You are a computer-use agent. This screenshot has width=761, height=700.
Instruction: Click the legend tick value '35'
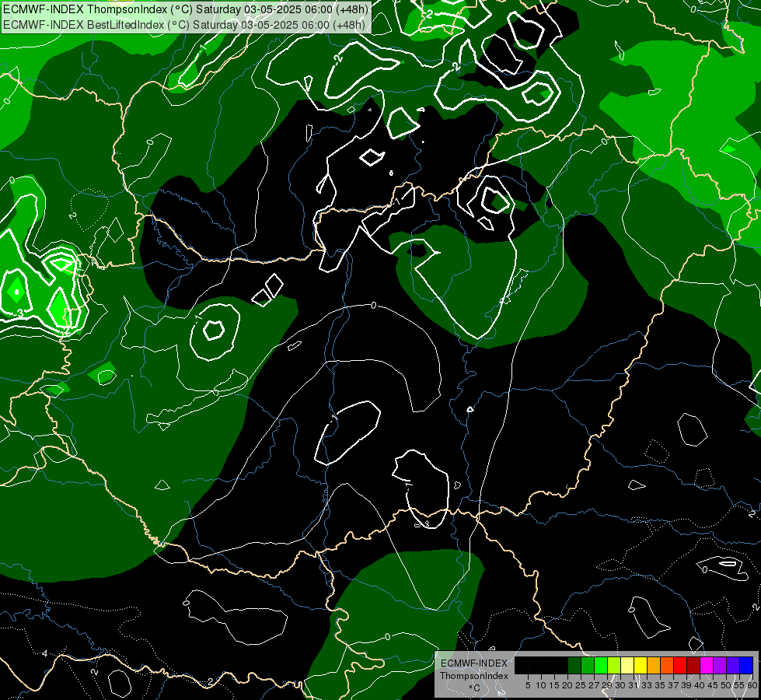[660, 685]
